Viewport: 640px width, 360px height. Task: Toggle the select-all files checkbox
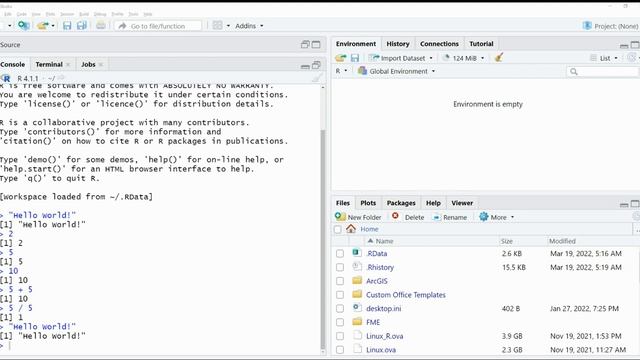point(338,229)
